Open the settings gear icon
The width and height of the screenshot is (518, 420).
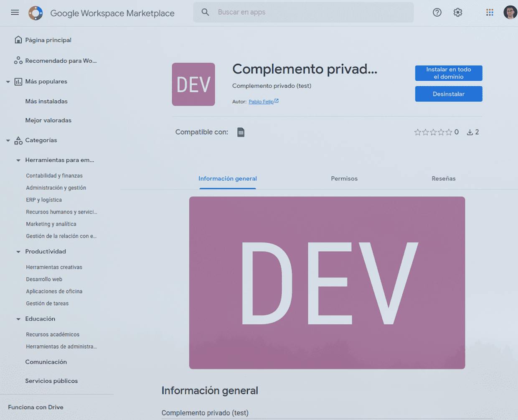point(458,13)
